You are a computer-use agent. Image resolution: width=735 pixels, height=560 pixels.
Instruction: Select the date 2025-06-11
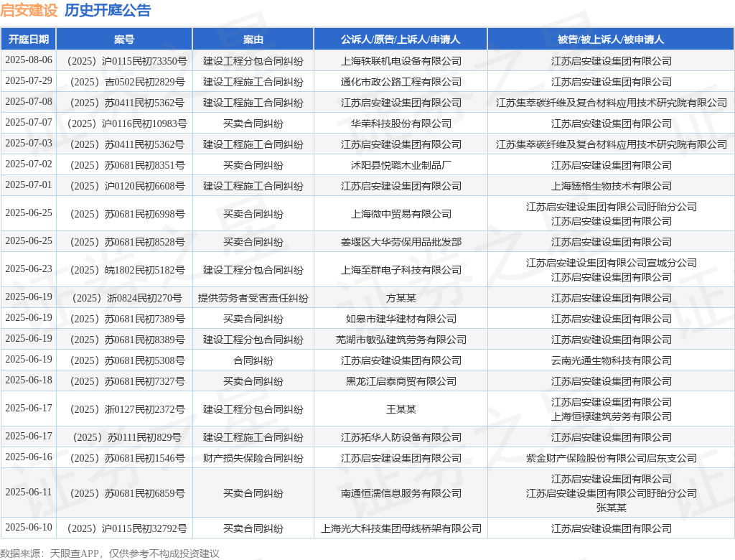click(x=29, y=492)
